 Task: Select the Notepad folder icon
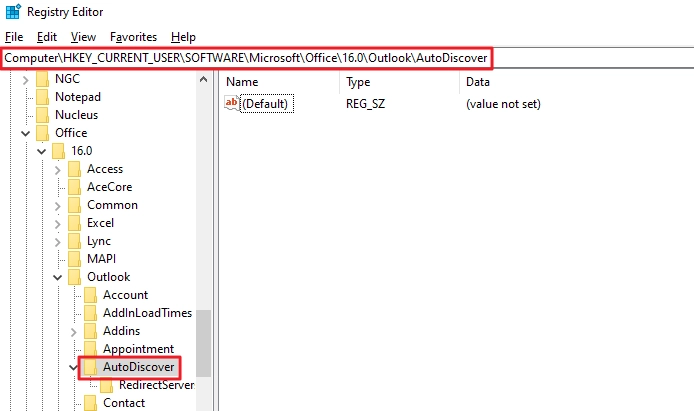click(42, 97)
